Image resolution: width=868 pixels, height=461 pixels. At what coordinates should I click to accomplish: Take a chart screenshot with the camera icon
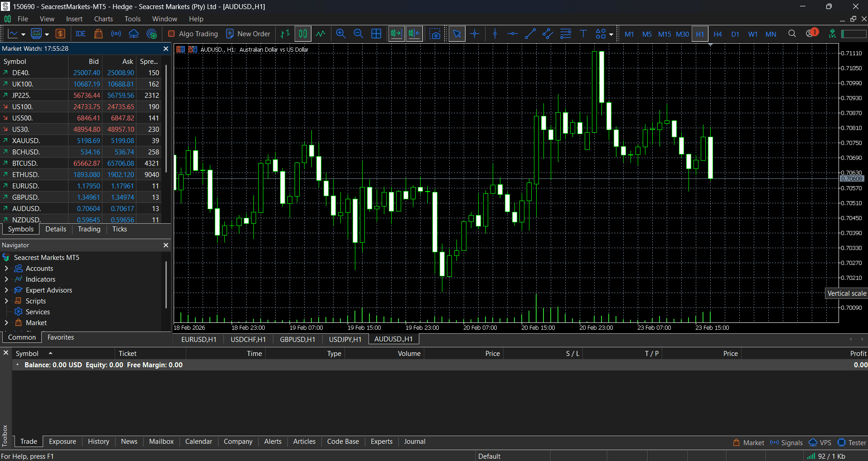coord(435,34)
